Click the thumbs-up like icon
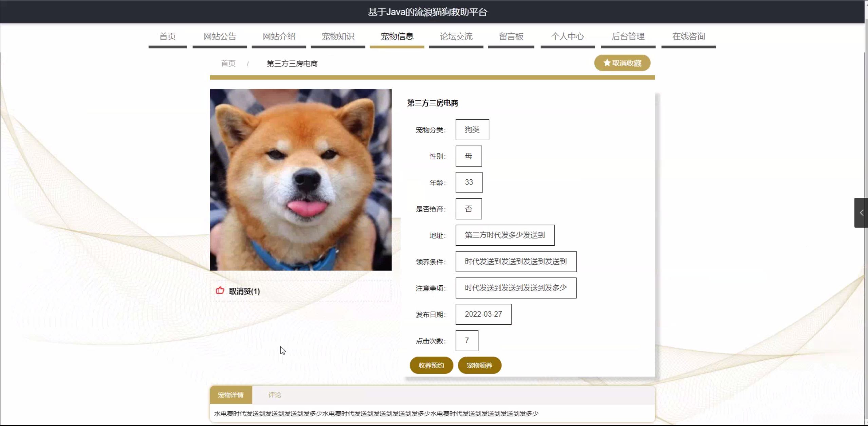868x426 pixels. pos(220,290)
